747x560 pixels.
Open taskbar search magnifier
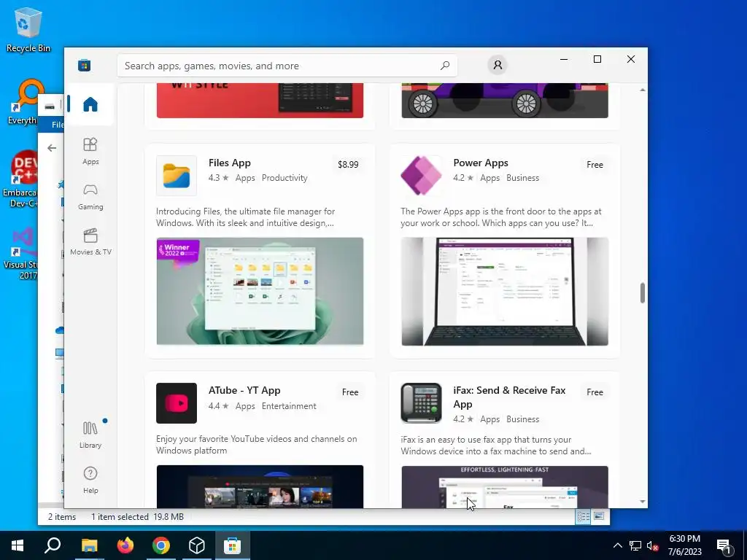(x=53, y=545)
